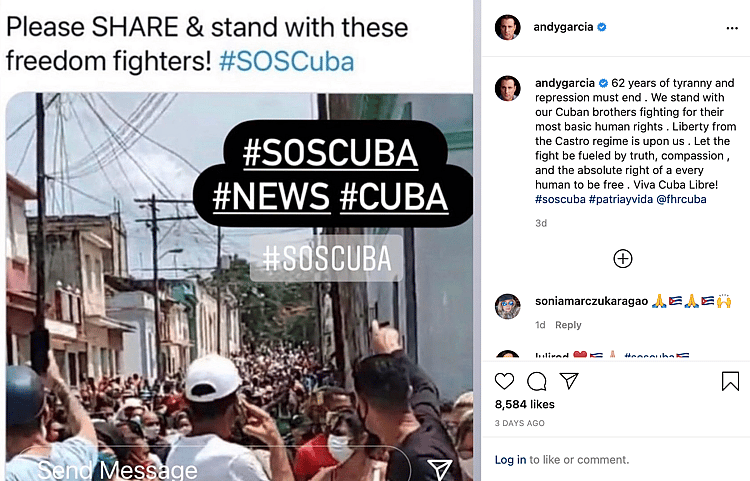Load more comments with plus circle

(623, 259)
